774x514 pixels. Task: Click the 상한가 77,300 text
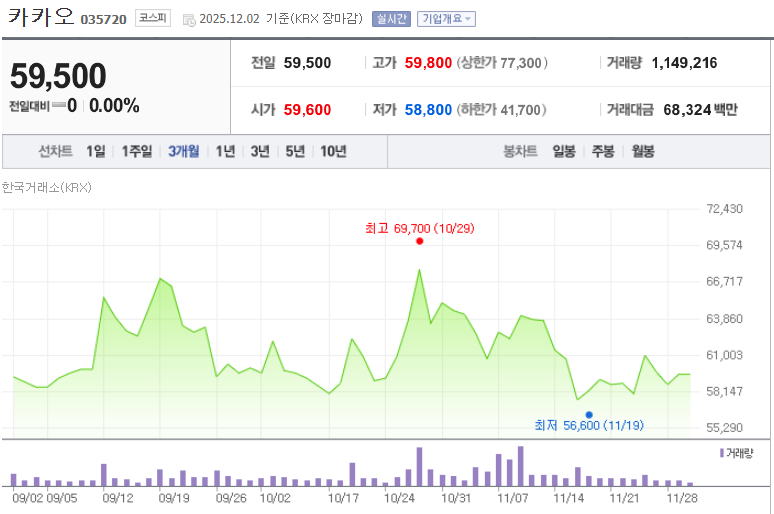coord(502,63)
